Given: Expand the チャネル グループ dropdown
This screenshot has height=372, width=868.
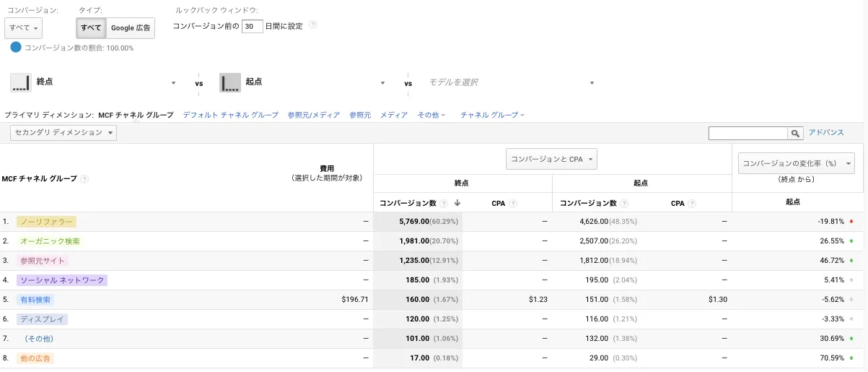Looking at the screenshot, I should pos(493,115).
